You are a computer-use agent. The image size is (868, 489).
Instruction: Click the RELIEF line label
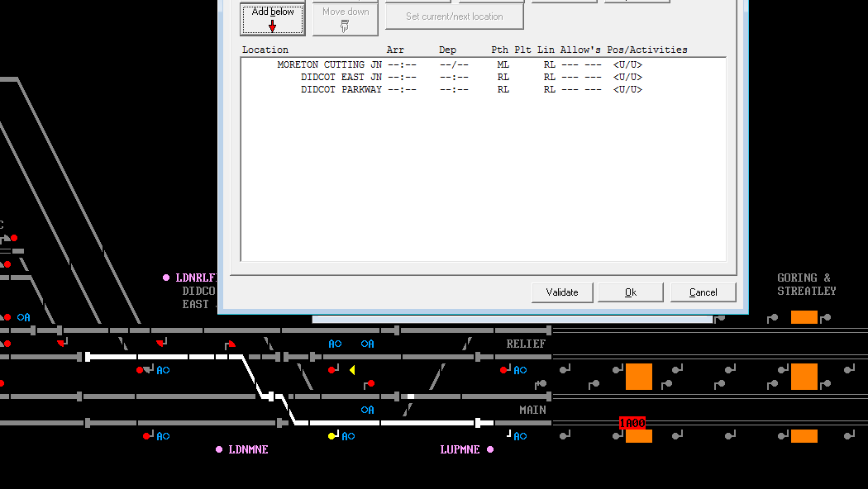tap(526, 344)
